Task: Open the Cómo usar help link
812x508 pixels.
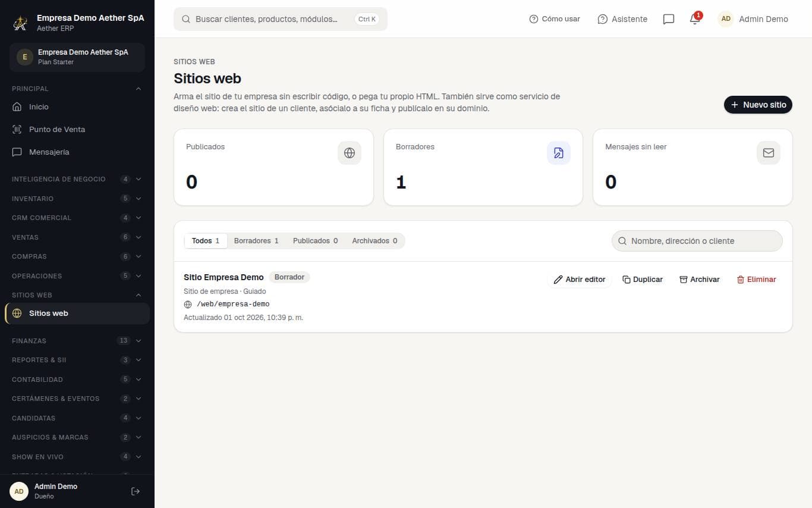Action: (555, 19)
